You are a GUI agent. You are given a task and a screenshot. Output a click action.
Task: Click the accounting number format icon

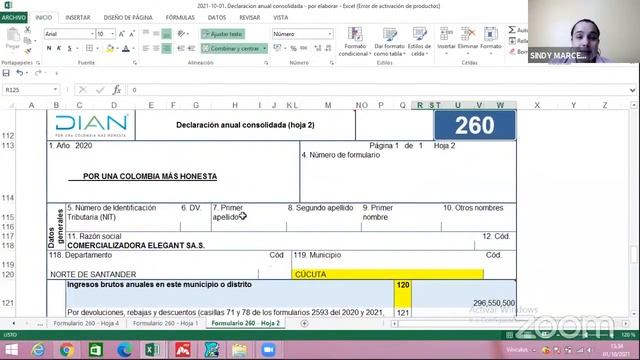point(277,48)
